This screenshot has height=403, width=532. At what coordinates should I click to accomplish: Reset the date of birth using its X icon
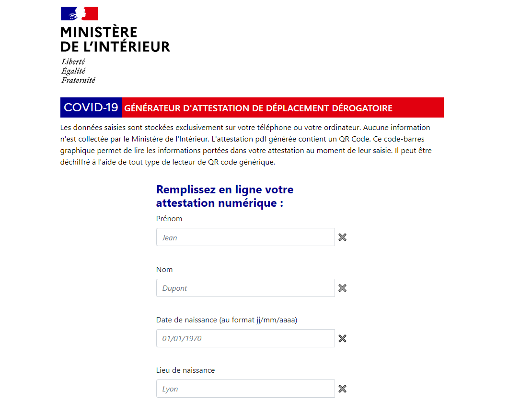click(x=342, y=338)
